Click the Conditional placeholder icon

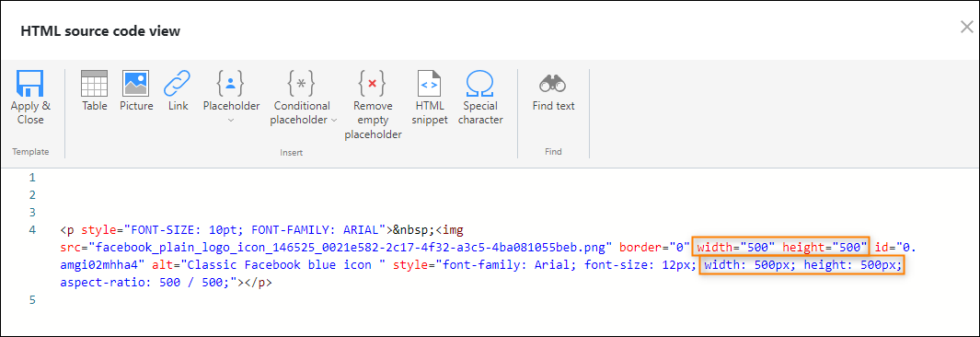click(x=301, y=83)
